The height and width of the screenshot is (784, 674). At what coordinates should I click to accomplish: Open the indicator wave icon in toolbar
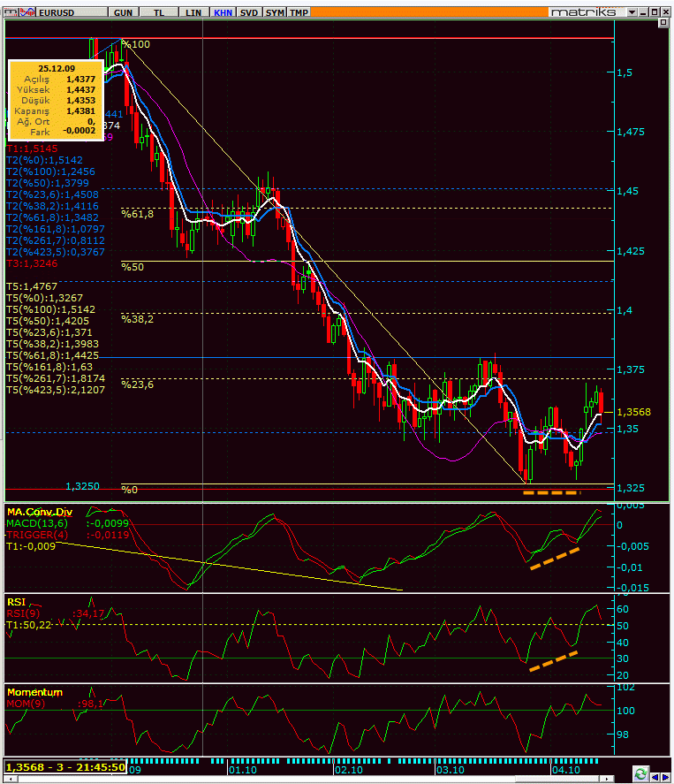[x=28, y=12]
